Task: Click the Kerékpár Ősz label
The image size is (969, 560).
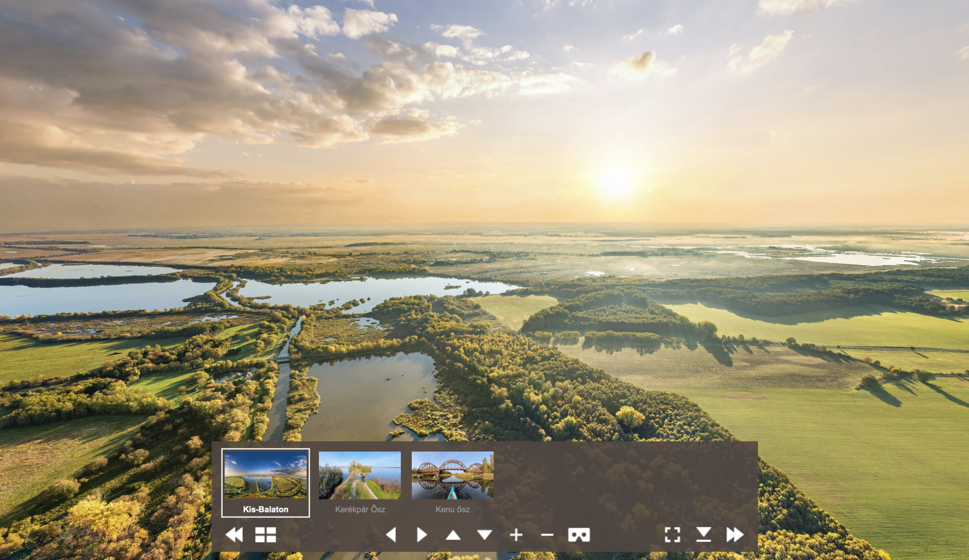Action: pos(360,510)
